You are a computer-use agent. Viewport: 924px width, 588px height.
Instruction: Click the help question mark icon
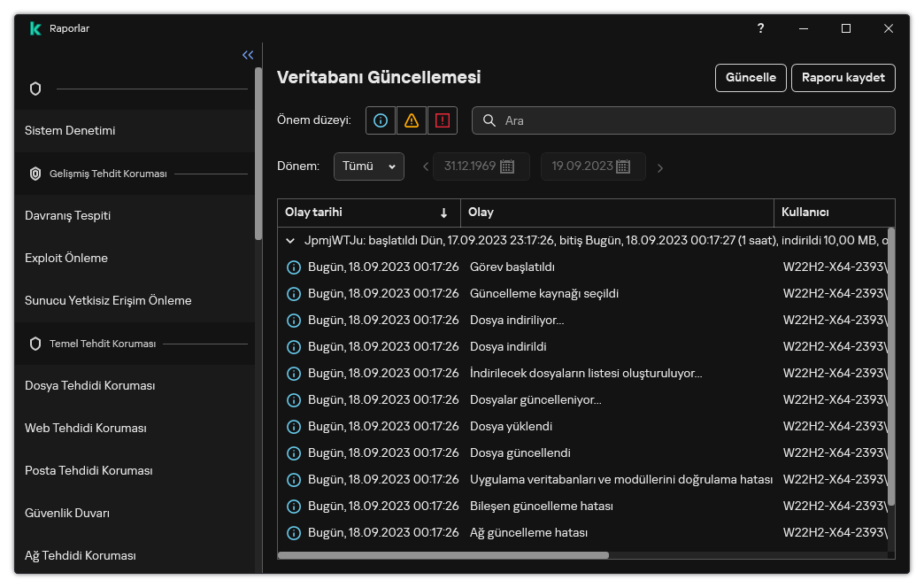[760, 28]
